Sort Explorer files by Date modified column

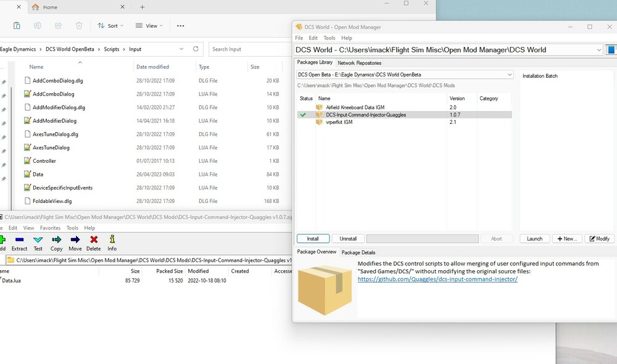tap(152, 67)
